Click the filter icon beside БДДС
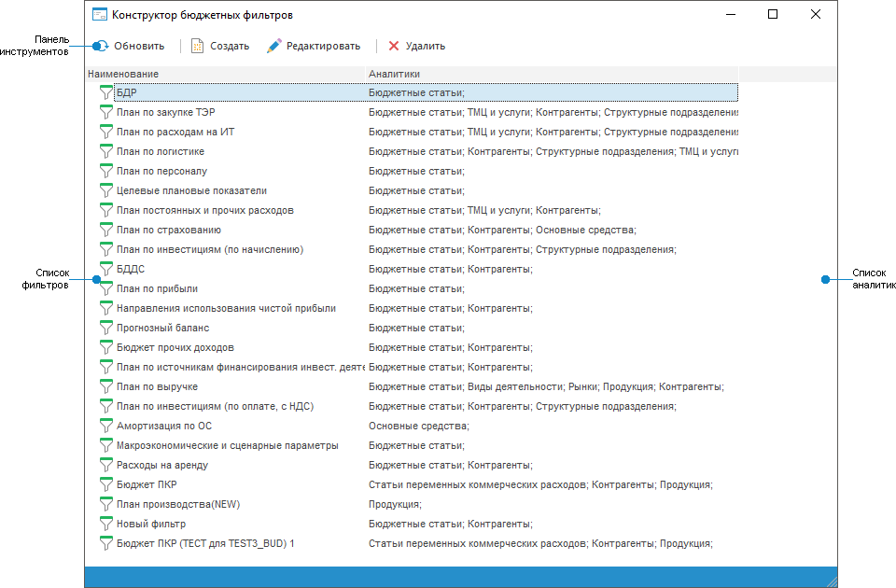 click(x=105, y=269)
